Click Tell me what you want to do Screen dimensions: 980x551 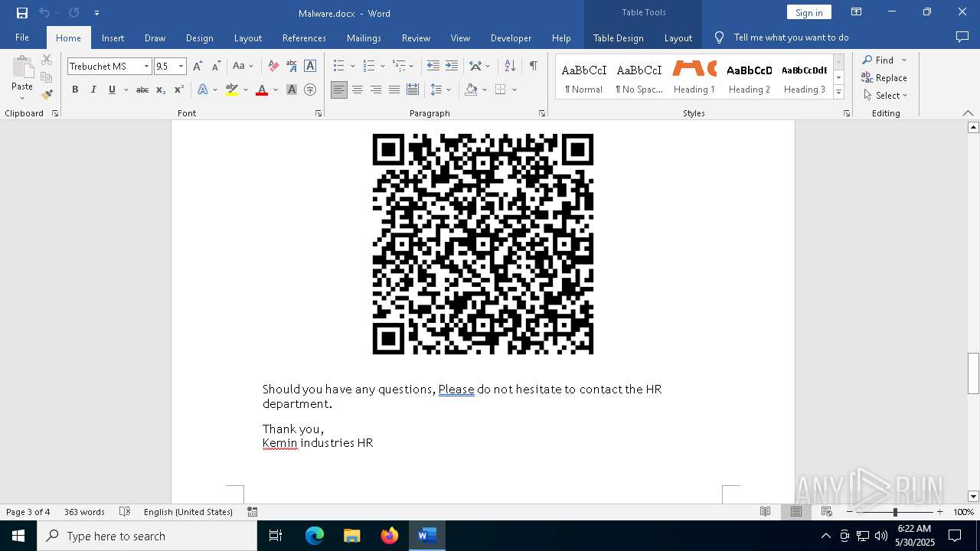click(x=791, y=37)
